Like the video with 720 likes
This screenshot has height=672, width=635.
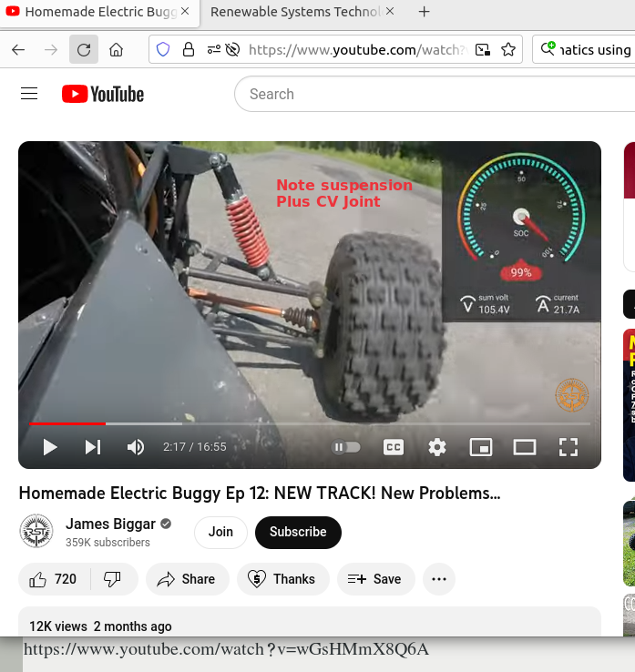pos(54,579)
